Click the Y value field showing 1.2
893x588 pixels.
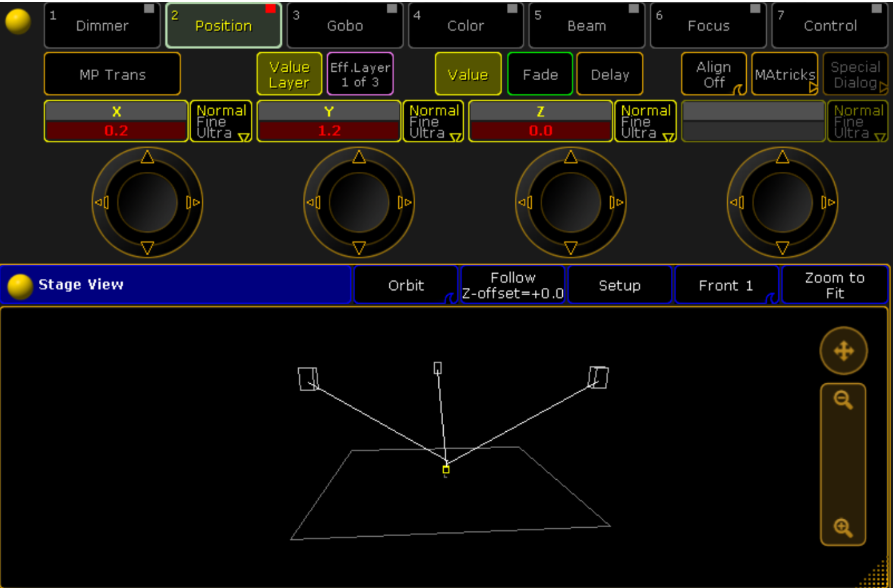point(329,131)
